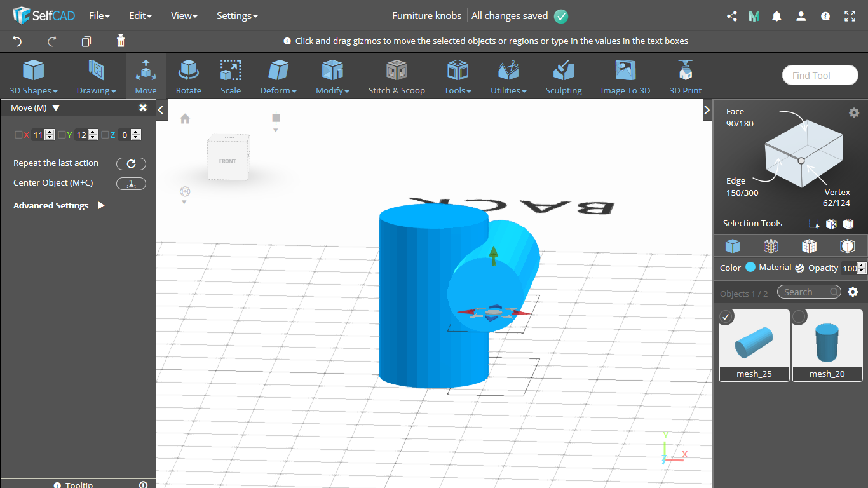This screenshot has height=488, width=868.
Task: Click the Copy objects icon
Action: (86, 41)
